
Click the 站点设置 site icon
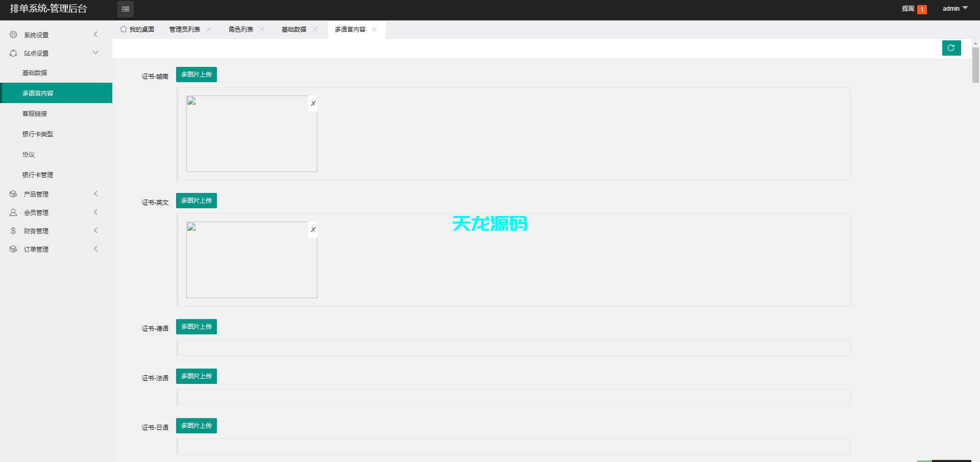tap(13, 53)
